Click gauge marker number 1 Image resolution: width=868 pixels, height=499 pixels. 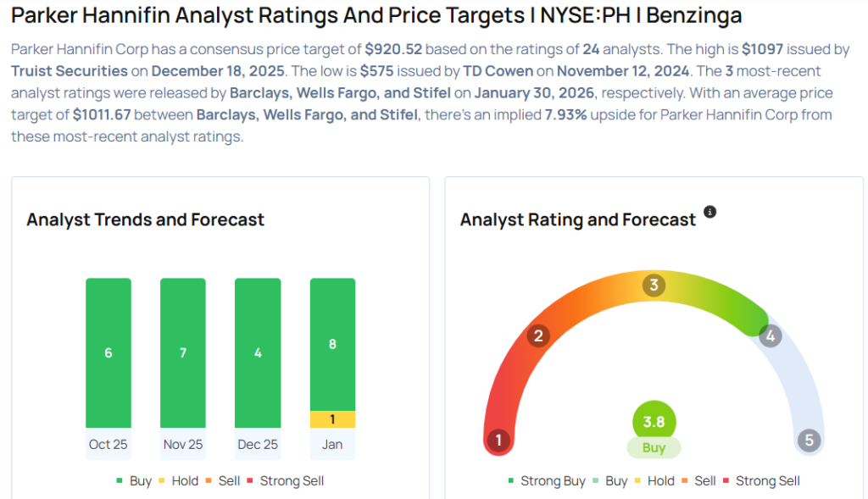(x=499, y=441)
